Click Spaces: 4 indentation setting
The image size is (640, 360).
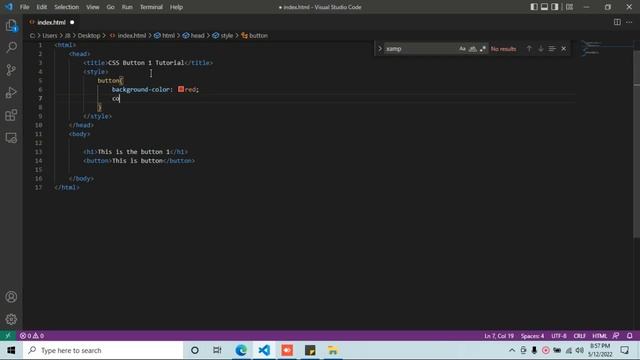click(x=532, y=336)
